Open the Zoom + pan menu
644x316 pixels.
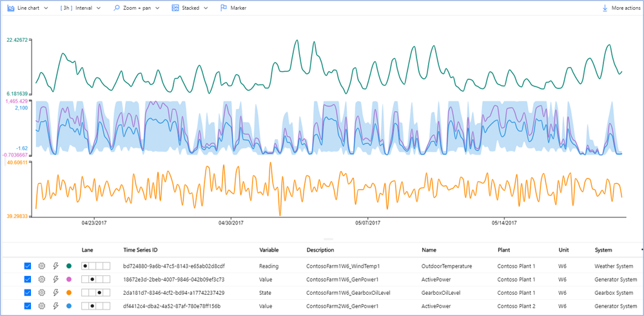137,8
